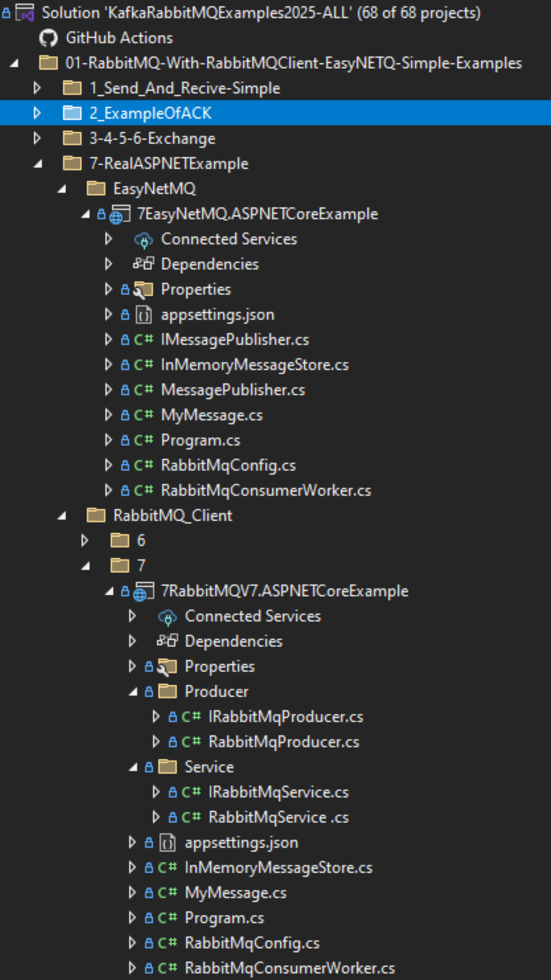Click Dependencies icon under 7RabbitMQV7 project
Image resolution: width=551 pixels, height=980 pixels.
point(167,641)
